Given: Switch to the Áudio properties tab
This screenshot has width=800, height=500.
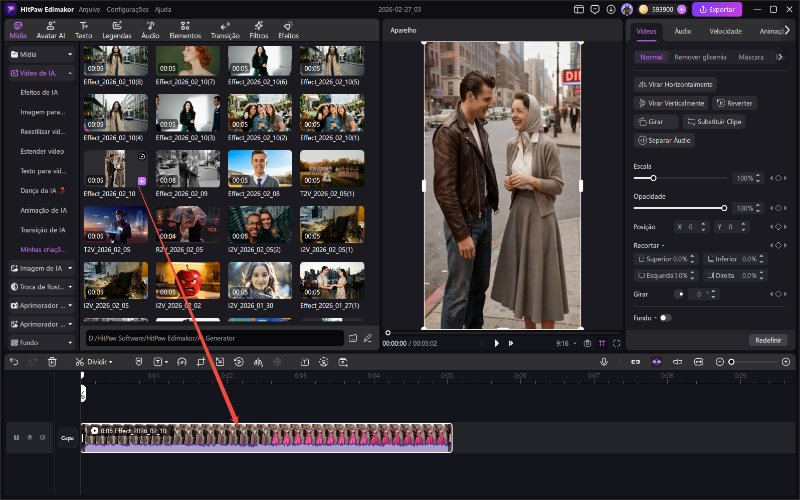Looking at the screenshot, I should (683, 31).
